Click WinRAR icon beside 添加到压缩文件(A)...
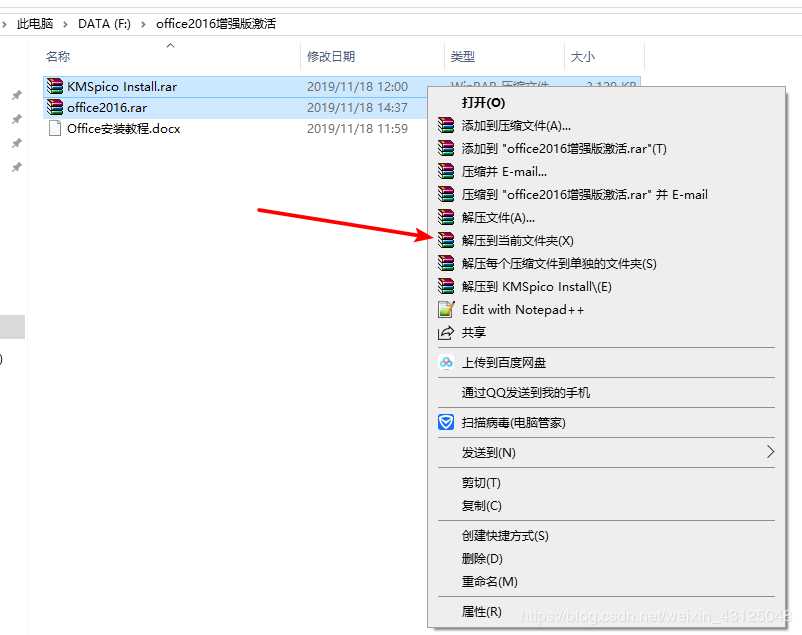This screenshot has width=802, height=635. 446,125
